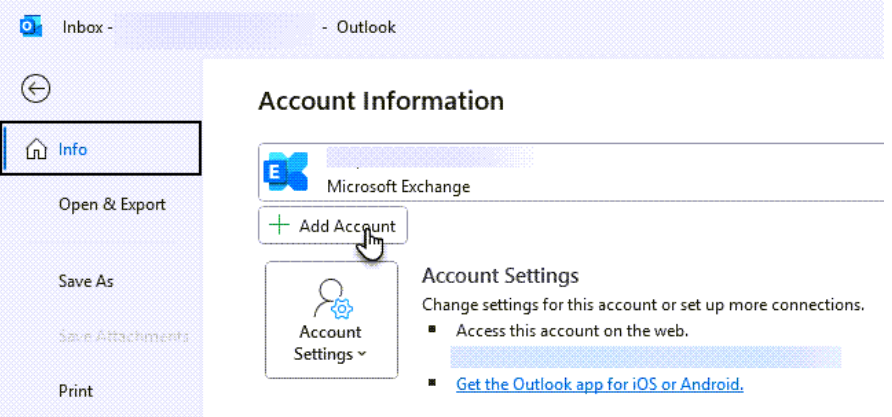The height and width of the screenshot is (417, 892).
Task: Click the blurred web access link
Action: 646,357
